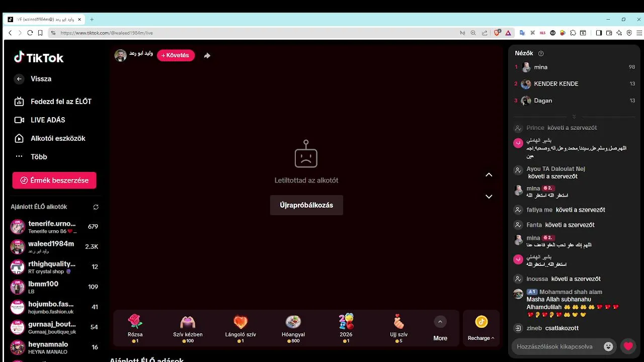Viewport: 644px width, 362px height.
Task: Select the waleed1984m LIVE tab
Action: [44, 20]
